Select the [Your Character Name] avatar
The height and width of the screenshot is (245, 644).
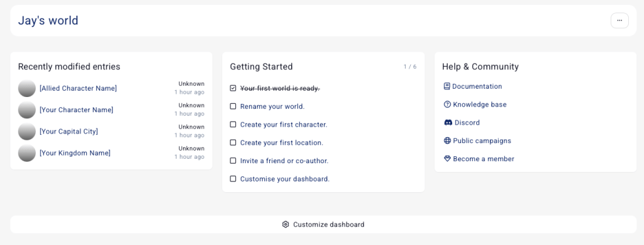26,110
